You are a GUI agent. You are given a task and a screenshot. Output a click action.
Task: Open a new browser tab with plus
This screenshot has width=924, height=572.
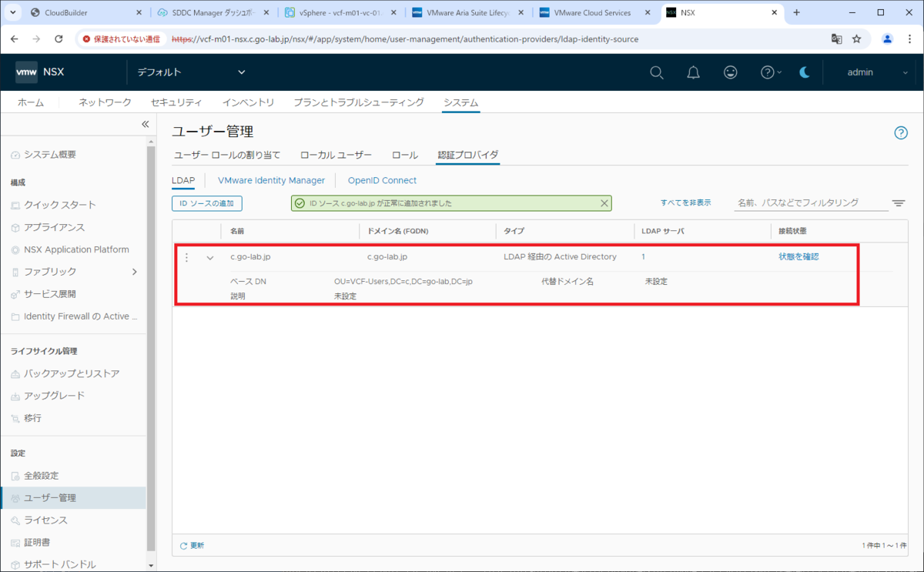(x=796, y=12)
